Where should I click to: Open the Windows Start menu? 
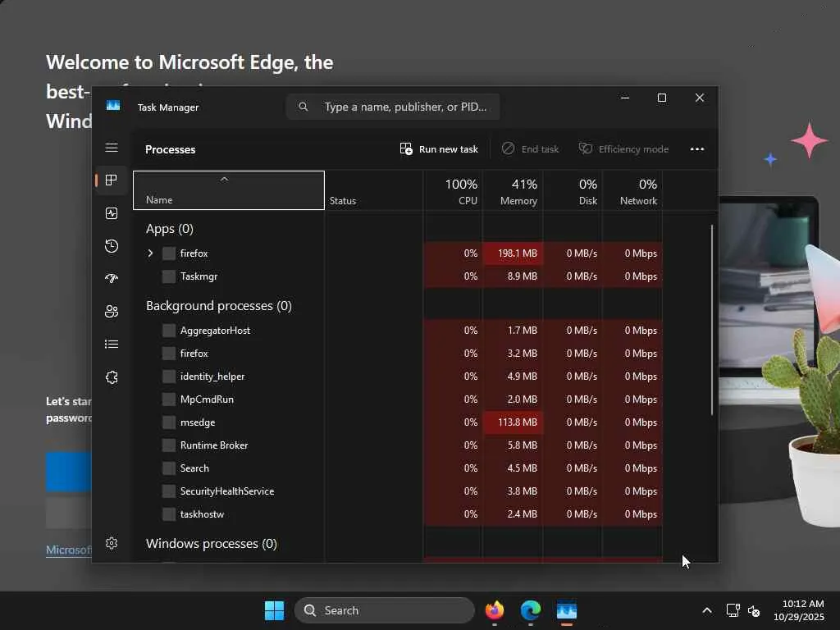pyautogui.click(x=274, y=610)
